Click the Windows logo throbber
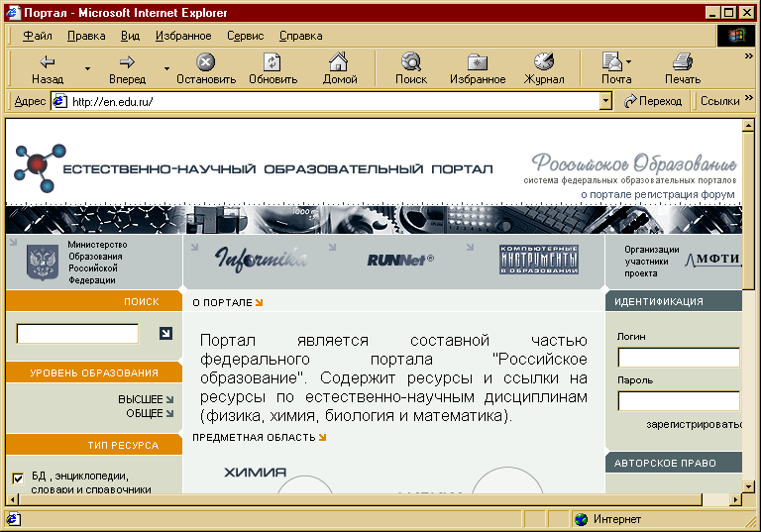The image size is (761, 532). (736, 36)
